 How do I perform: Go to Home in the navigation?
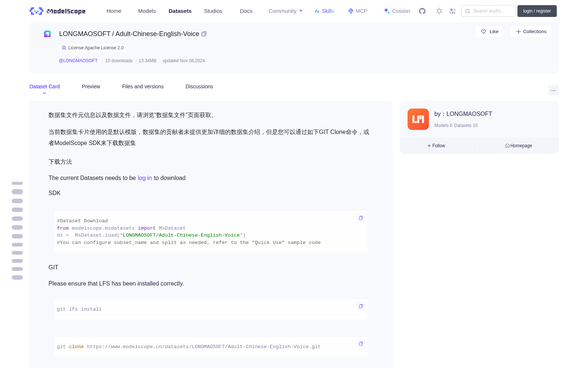coord(114,11)
